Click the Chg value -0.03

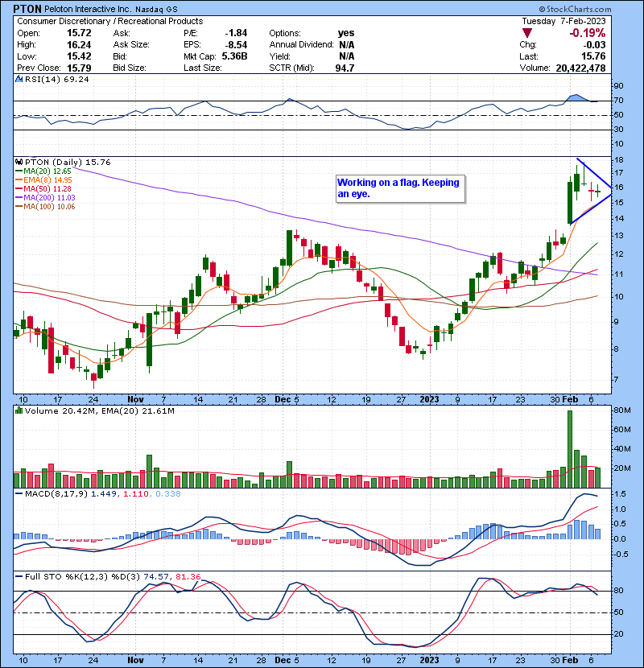point(594,45)
